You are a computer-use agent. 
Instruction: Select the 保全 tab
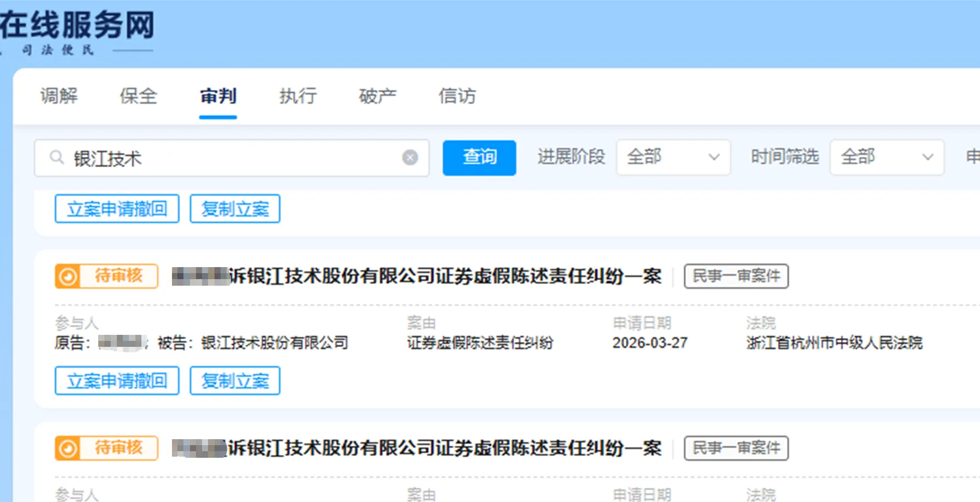pyautogui.click(x=138, y=96)
